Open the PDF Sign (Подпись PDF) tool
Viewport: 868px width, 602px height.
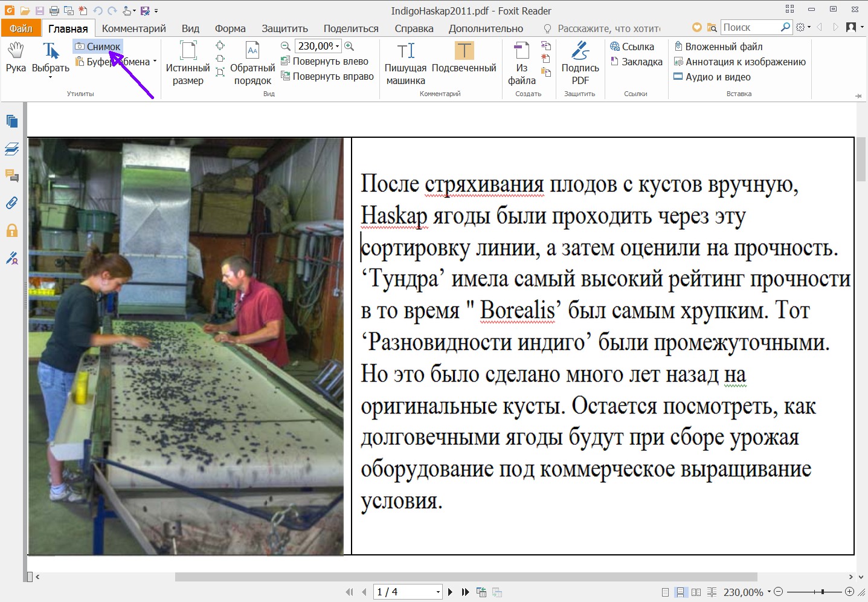(x=580, y=62)
